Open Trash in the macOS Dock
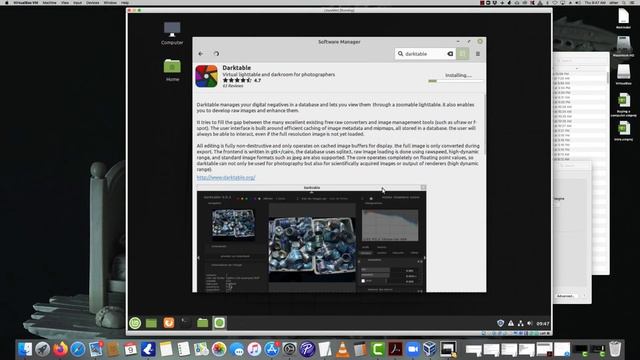The image size is (640, 360). (x=615, y=349)
